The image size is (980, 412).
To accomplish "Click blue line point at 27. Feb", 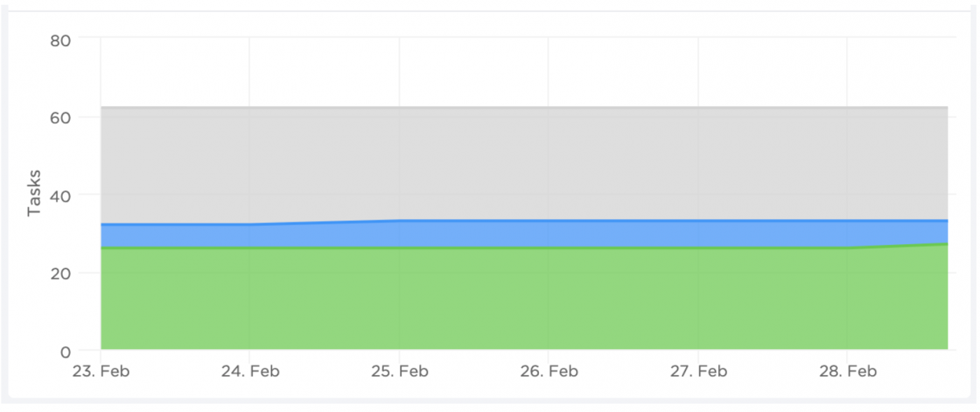I will pos(698,220).
